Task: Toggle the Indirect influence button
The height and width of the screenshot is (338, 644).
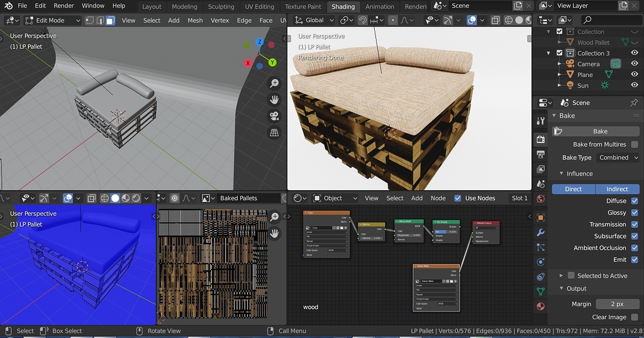Action: click(618, 189)
